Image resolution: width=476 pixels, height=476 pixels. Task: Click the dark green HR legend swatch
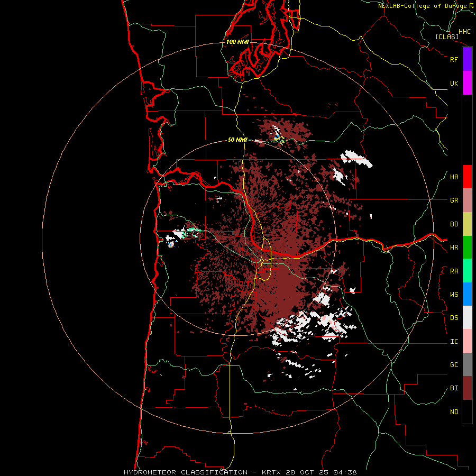click(x=467, y=248)
